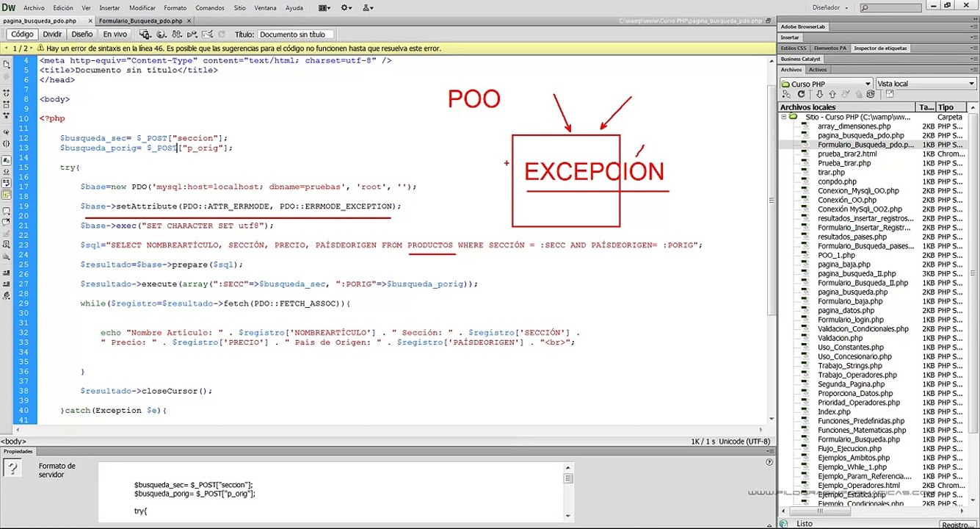Click the Properties panel help icon
The height and width of the screenshot is (529, 980).
769,462
